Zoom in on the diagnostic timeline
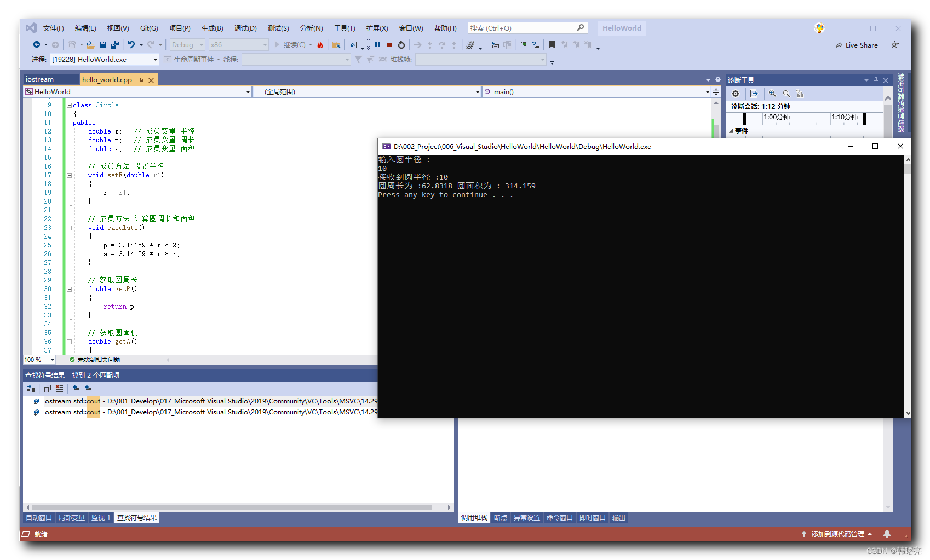This screenshot has height=560, width=930. [x=772, y=94]
